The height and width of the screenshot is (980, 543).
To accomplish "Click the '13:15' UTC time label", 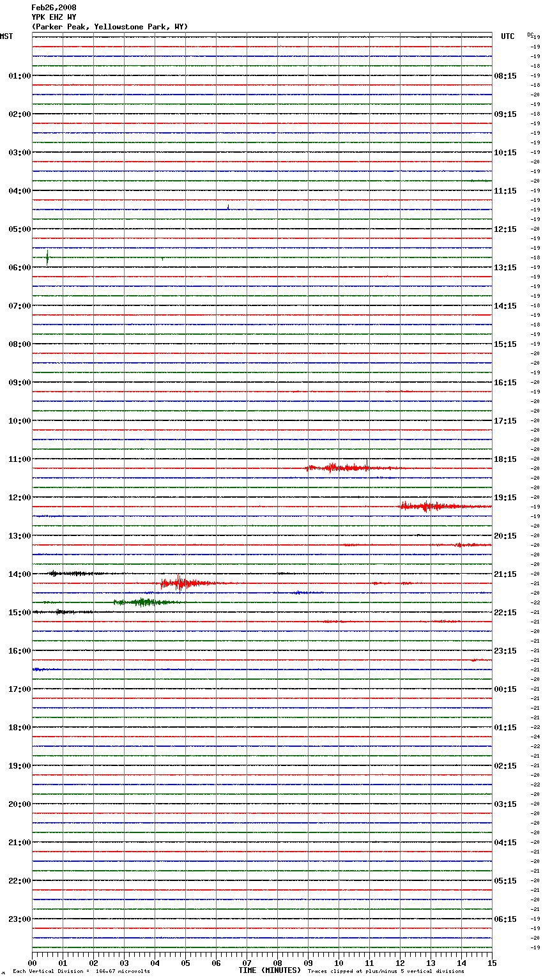I will tap(505, 268).
